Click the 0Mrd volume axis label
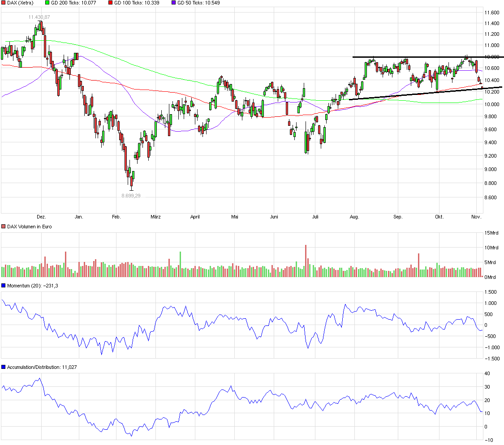Viewport: 504px width, 445px height. pyautogui.click(x=490, y=277)
